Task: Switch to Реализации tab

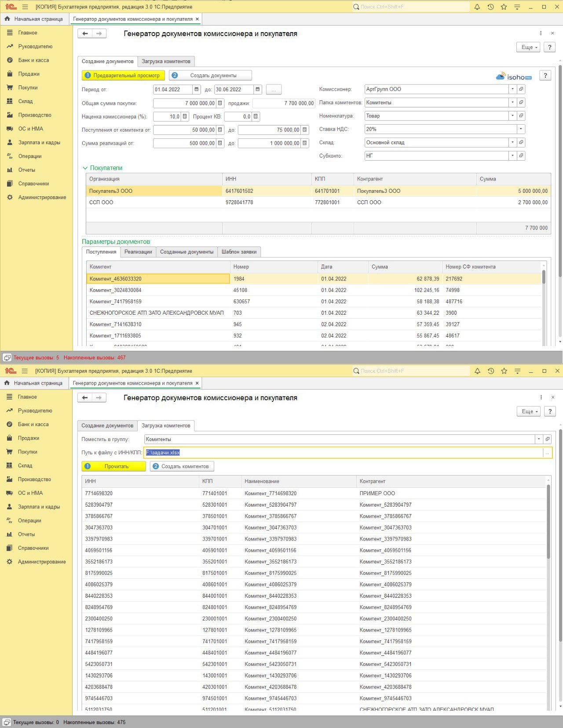Action: click(x=138, y=252)
